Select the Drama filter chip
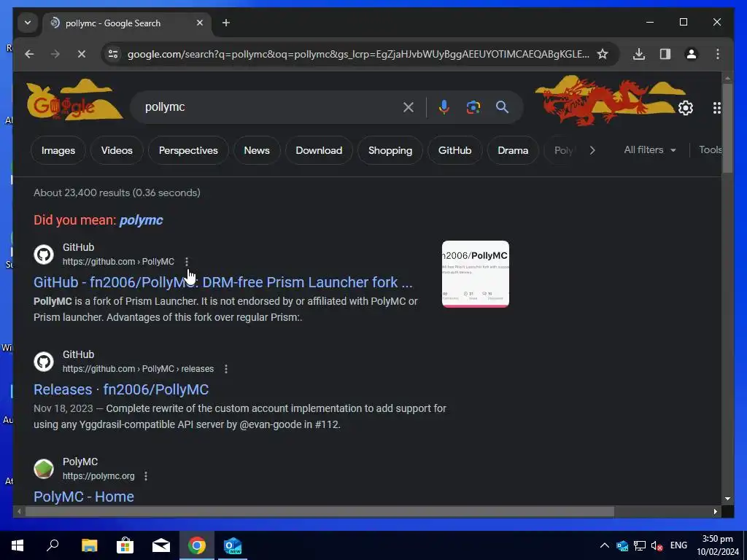Image resolution: width=747 pixels, height=560 pixels. 513,150
